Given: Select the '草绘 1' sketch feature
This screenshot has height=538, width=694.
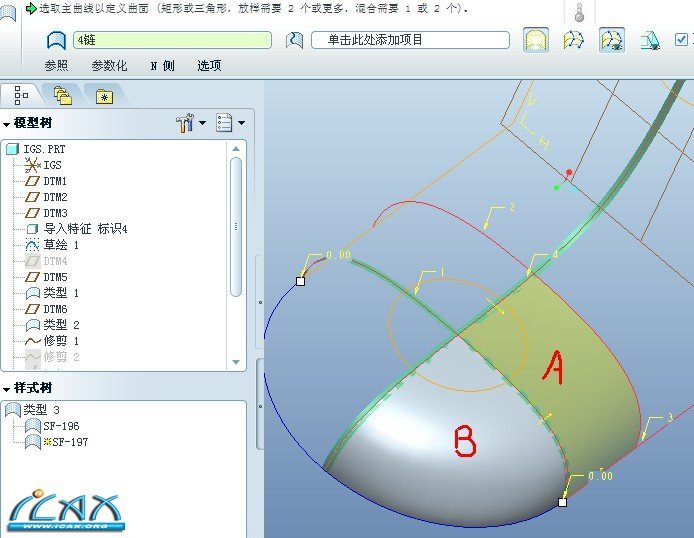Looking at the screenshot, I should click(x=52, y=245).
